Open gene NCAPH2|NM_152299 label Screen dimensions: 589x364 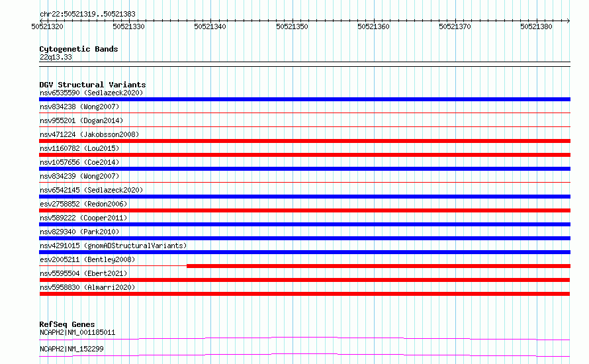coord(71,349)
